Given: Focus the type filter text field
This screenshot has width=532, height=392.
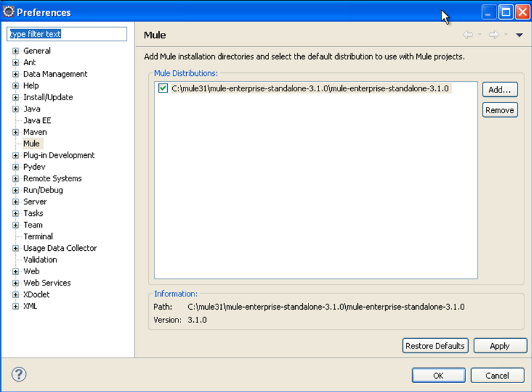Looking at the screenshot, I should tap(66, 34).
